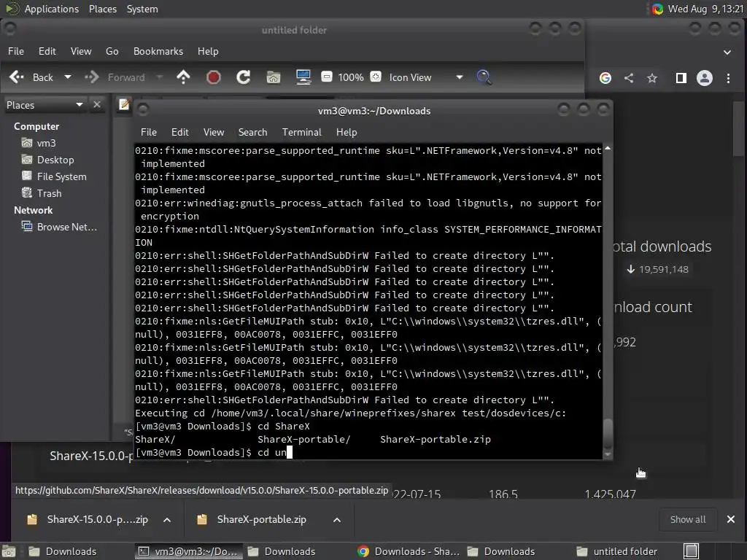This screenshot has height=560, width=747.
Task: Open terminal Search menu
Action: point(252,132)
